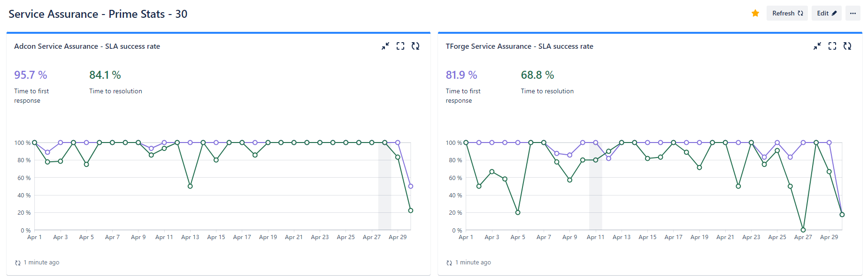Select the TForge 81.9 % first response value
This screenshot has width=868, height=278.
pyautogui.click(x=461, y=75)
